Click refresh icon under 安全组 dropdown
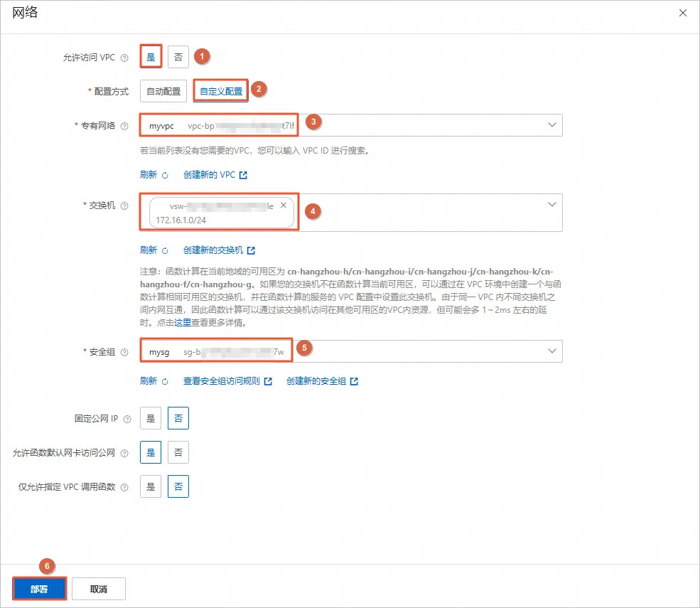The width and height of the screenshot is (700, 608). click(x=165, y=381)
